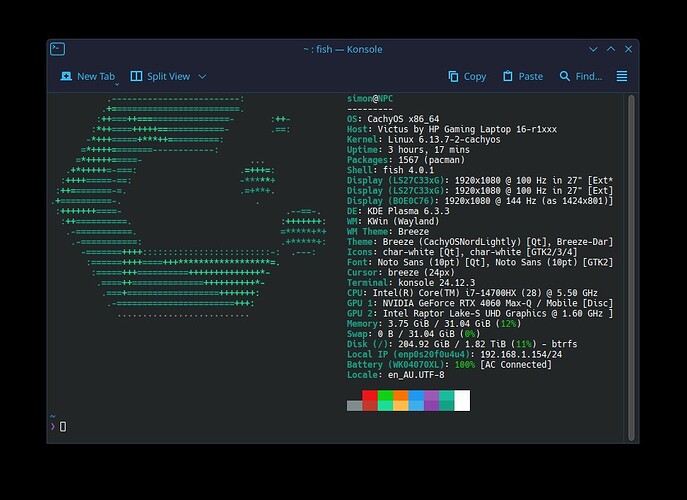Click the Swap 0 B line
This screenshot has height=500, width=687.
pos(413,333)
